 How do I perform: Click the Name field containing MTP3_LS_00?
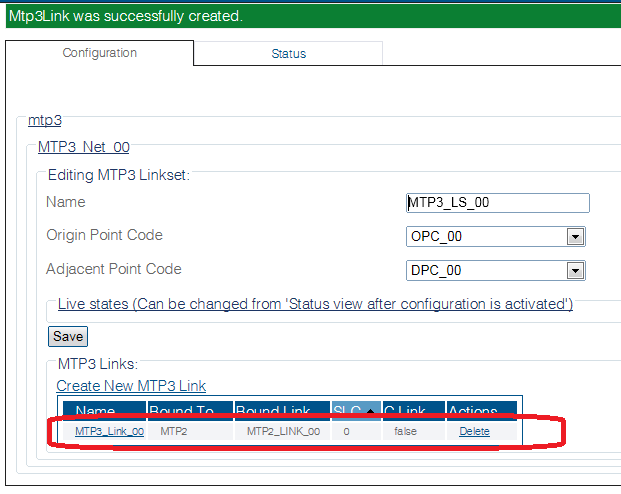click(497, 203)
